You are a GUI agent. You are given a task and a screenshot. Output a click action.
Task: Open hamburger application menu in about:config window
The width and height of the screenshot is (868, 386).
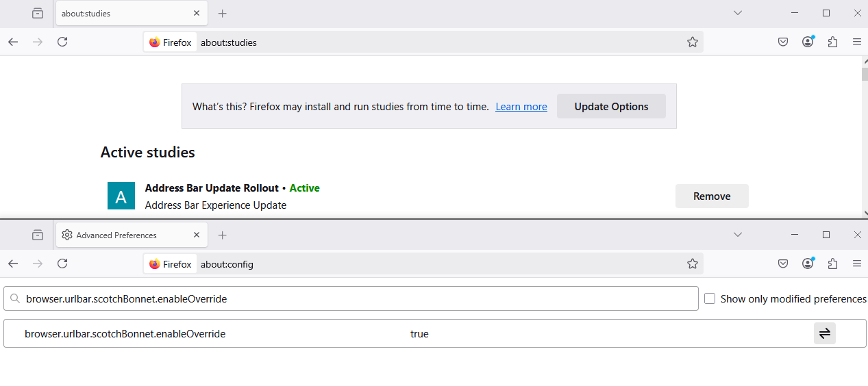tap(857, 263)
